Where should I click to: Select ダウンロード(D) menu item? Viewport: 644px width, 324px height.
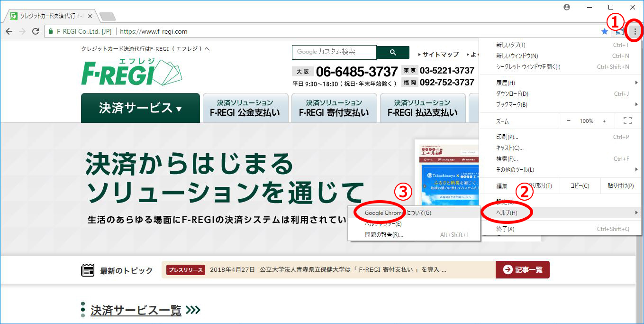pos(560,94)
